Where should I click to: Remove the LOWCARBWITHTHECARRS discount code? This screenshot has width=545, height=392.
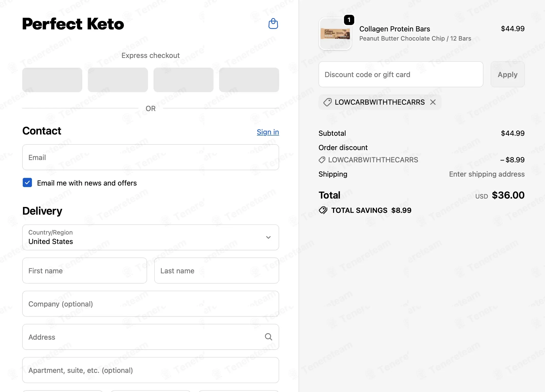433,102
